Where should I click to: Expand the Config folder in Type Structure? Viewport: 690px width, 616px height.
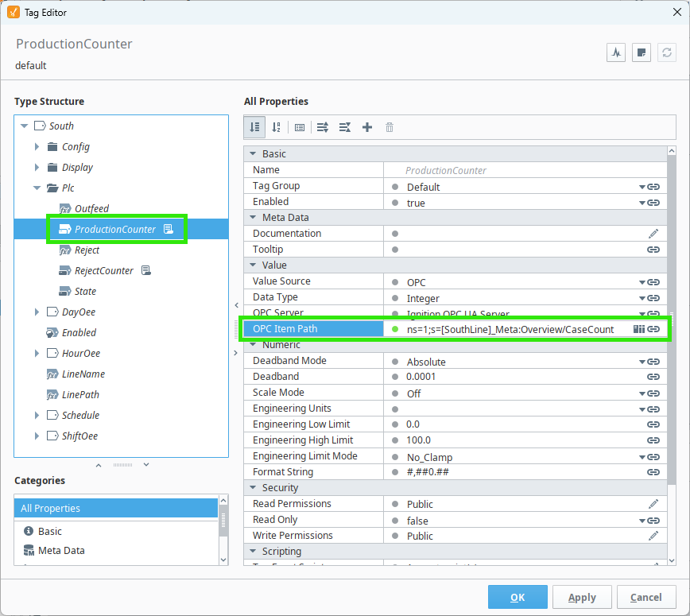coord(37,147)
